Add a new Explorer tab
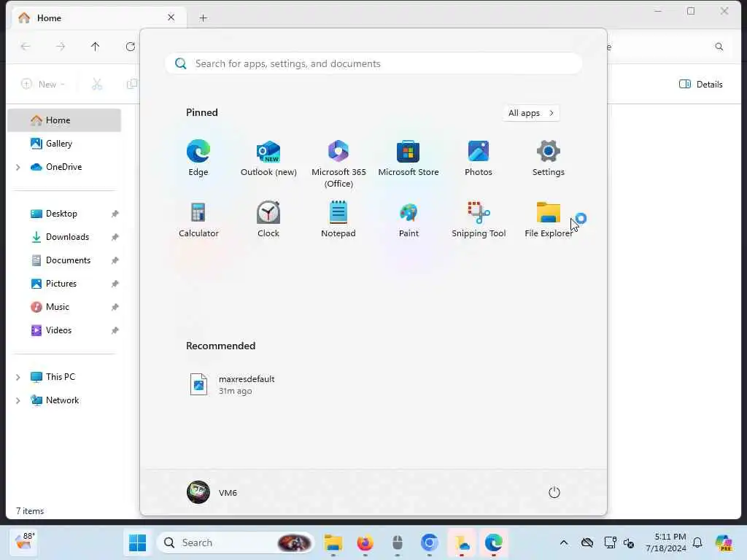 (204, 18)
